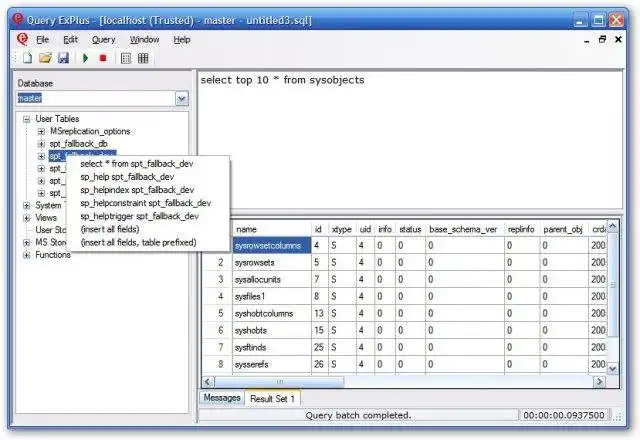The width and height of the screenshot is (640, 440).
Task: Expand the Functions node
Action: (27, 255)
